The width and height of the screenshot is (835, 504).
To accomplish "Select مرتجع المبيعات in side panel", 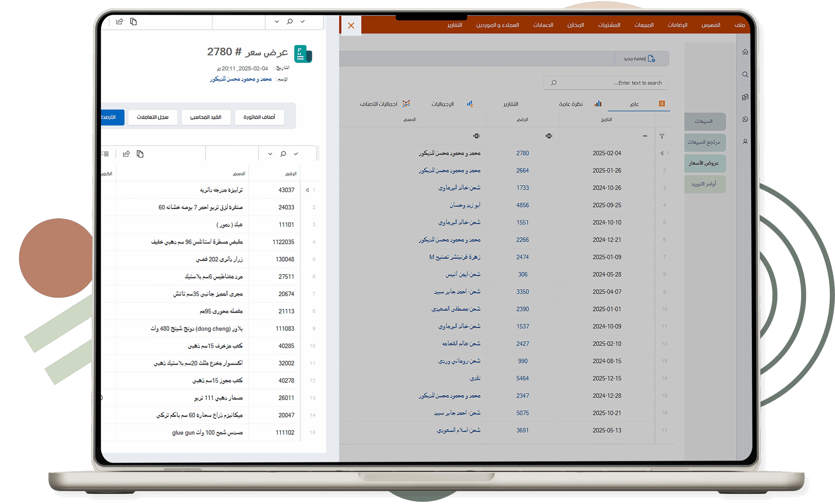I will pyautogui.click(x=704, y=142).
